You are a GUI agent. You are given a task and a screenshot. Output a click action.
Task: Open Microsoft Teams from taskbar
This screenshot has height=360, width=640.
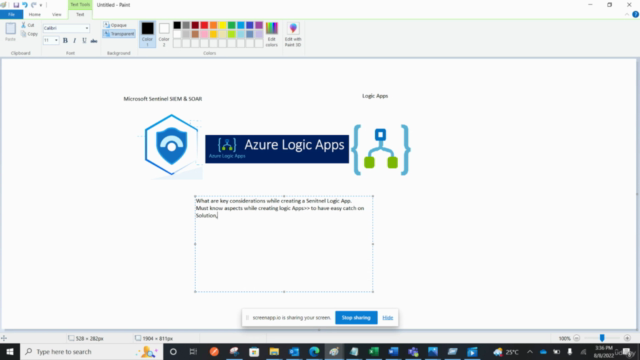click(413, 351)
